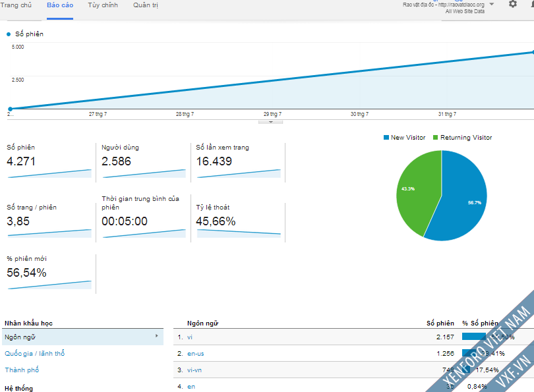Viewport: 534px width, 392px height.
Task: Click the 31 thg 7 axis label
Action: [447, 114]
